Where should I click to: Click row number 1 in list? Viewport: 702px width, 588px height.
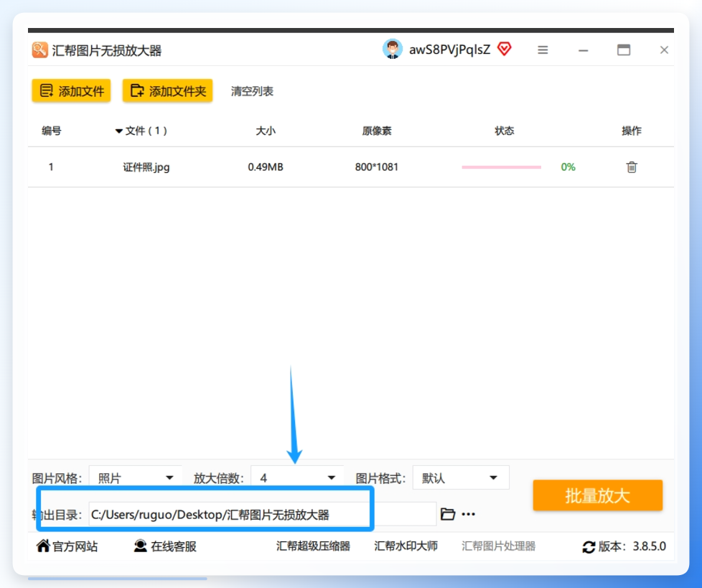(51, 167)
